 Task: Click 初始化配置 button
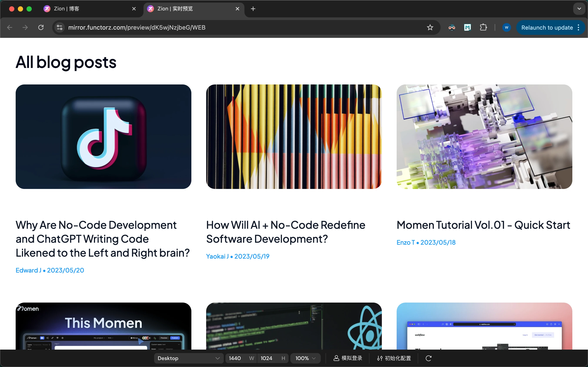(x=394, y=358)
